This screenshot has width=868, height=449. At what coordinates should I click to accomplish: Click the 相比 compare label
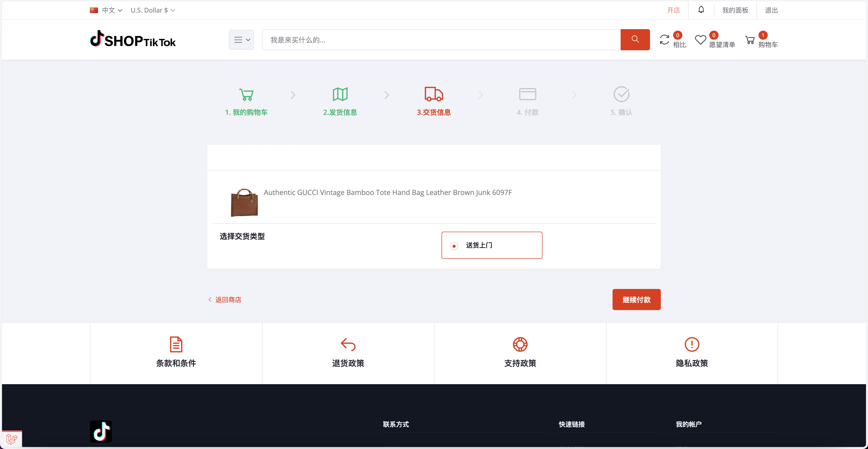coord(679,44)
